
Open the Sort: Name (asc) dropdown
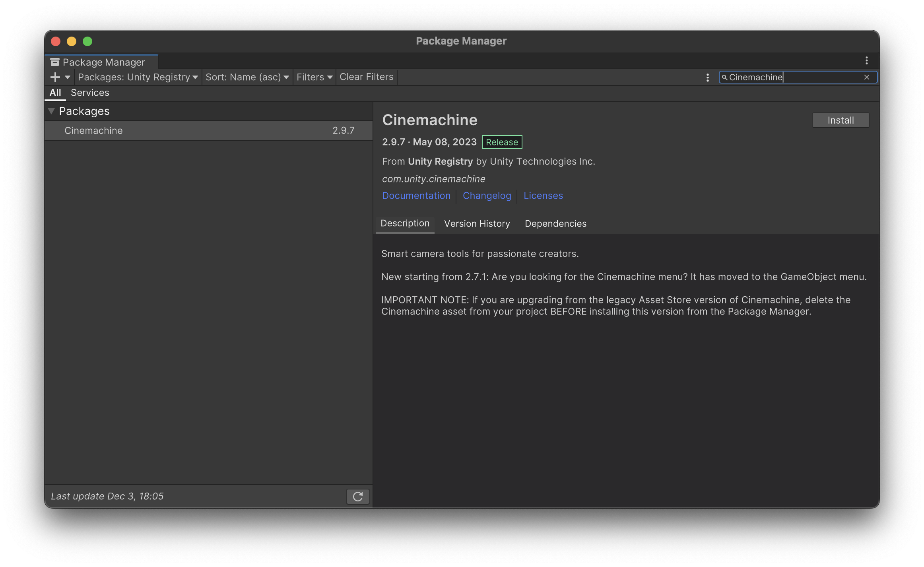[247, 77]
